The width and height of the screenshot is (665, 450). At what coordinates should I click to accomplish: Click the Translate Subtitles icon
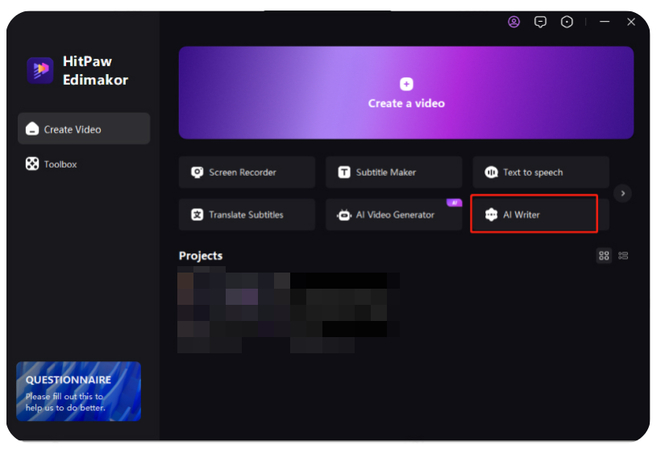[197, 215]
